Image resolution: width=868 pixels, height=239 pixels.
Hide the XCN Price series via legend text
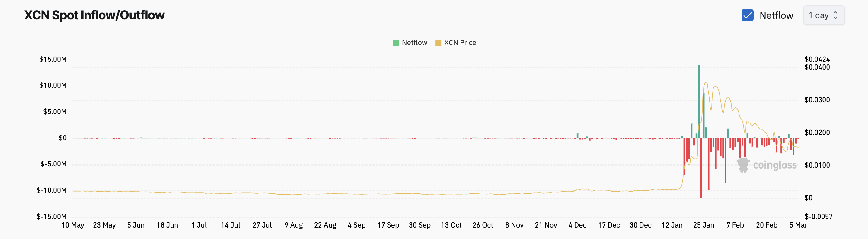click(460, 43)
